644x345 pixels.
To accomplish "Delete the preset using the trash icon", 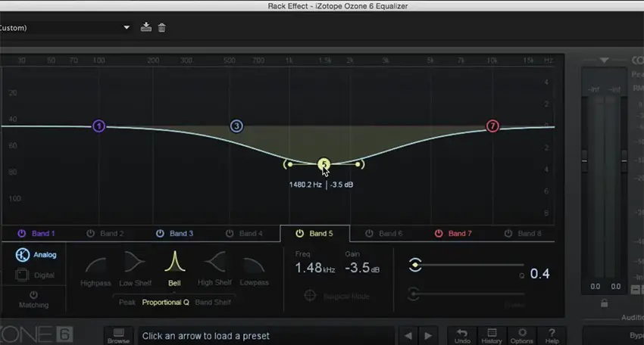I will (162, 27).
